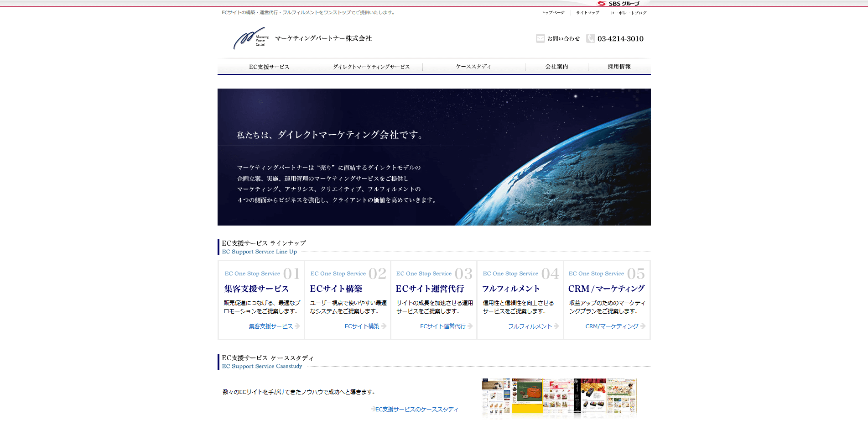868x431 pixels.
Task: Click the CRM/マーケティング card heading
Action: (606, 289)
